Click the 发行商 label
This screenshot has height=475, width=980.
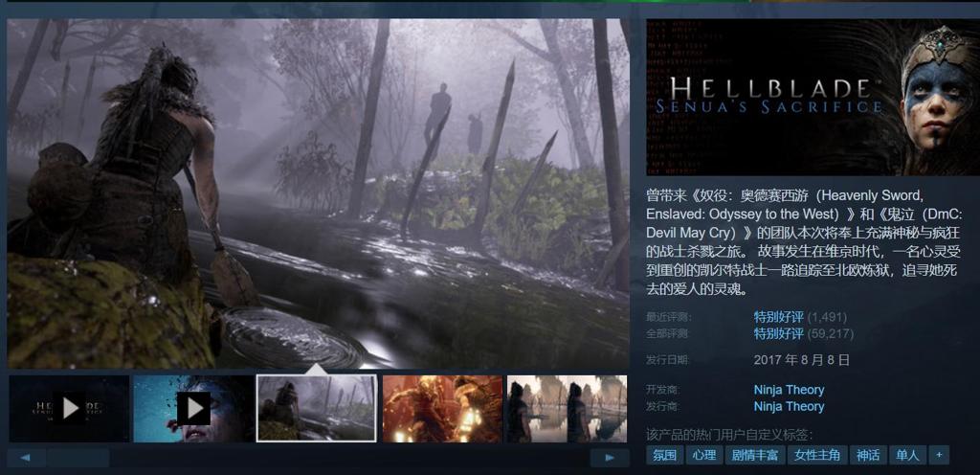662,406
